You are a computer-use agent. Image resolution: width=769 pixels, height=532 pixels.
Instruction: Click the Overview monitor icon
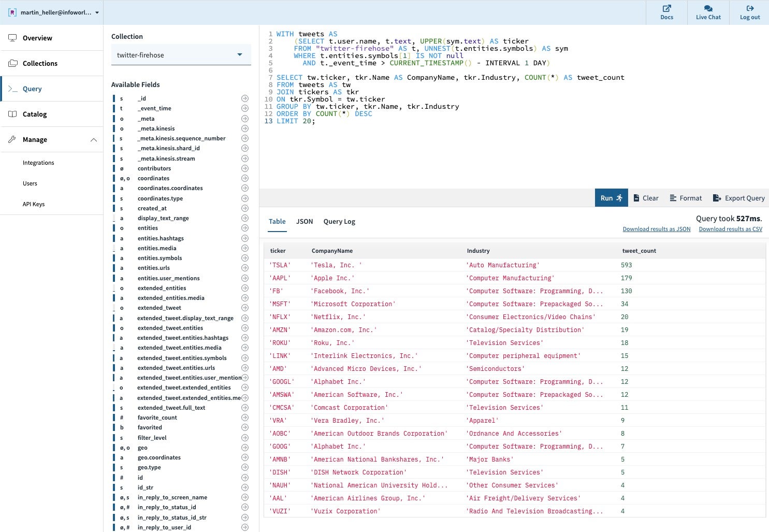click(x=12, y=38)
